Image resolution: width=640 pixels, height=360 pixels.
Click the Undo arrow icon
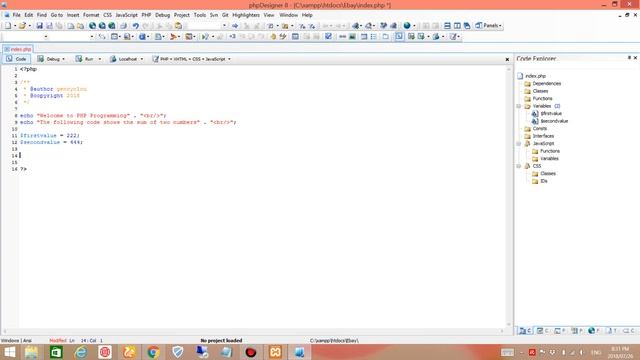click(136, 26)
